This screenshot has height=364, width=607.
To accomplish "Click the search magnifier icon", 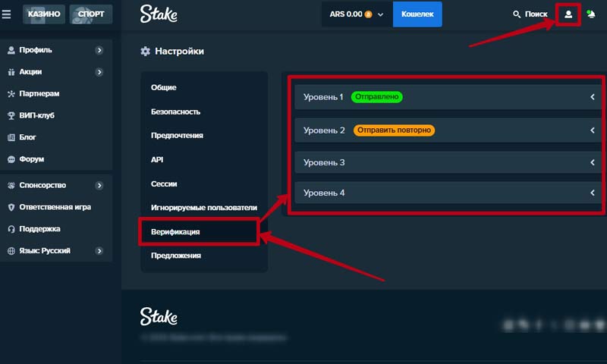I will pos(517,14).
